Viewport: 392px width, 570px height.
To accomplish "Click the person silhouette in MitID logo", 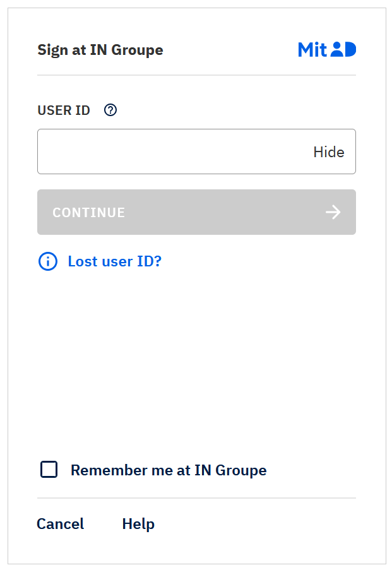I will [x=337, y=50].
